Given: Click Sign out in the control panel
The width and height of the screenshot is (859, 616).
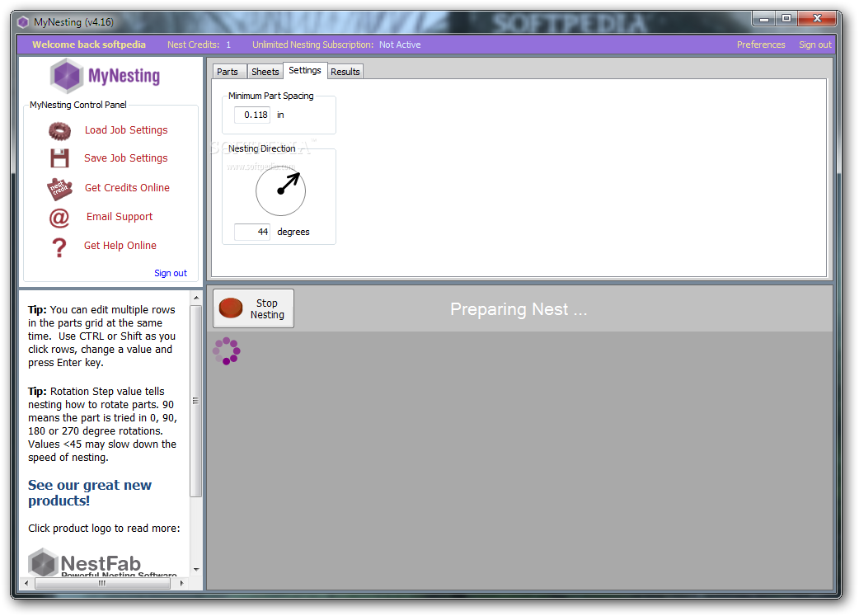Looking at the screenshot, I should pos(171,273).
